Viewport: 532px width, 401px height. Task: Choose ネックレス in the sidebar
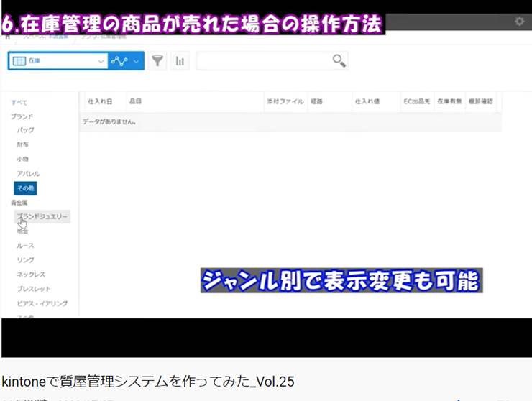31,275
